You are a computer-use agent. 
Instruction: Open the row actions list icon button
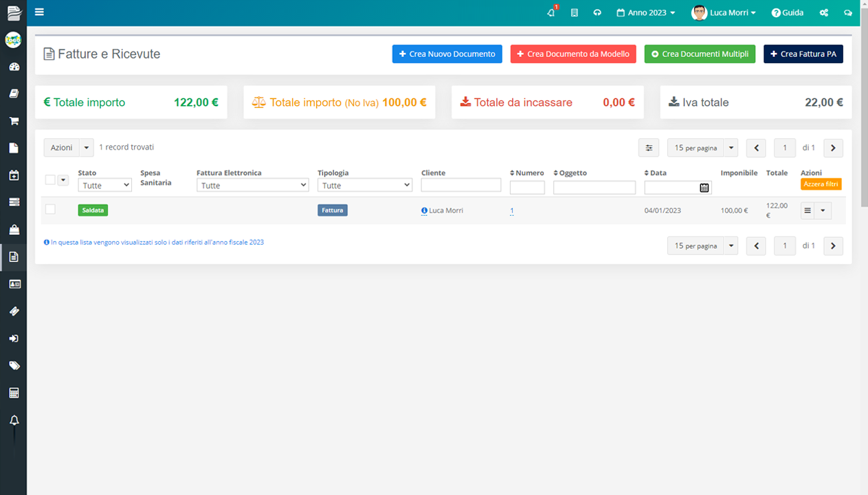[x=808, y=211]
